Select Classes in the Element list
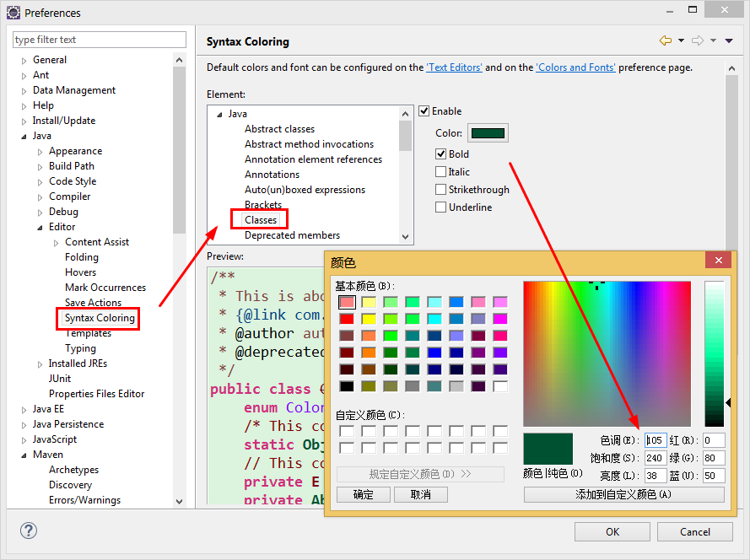This screenshot has width=750, height=560. (x=261, y=220)
